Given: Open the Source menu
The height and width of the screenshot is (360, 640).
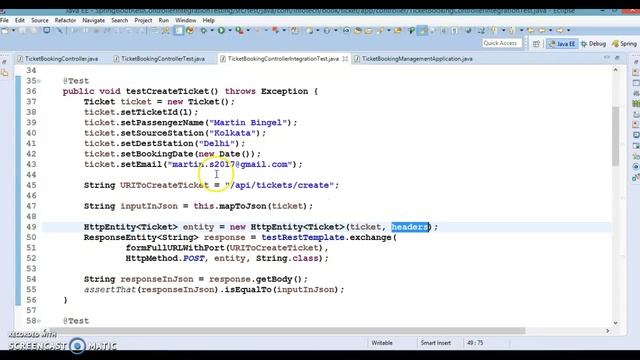Looking at the screenshot, I should (x=40, y=20).
